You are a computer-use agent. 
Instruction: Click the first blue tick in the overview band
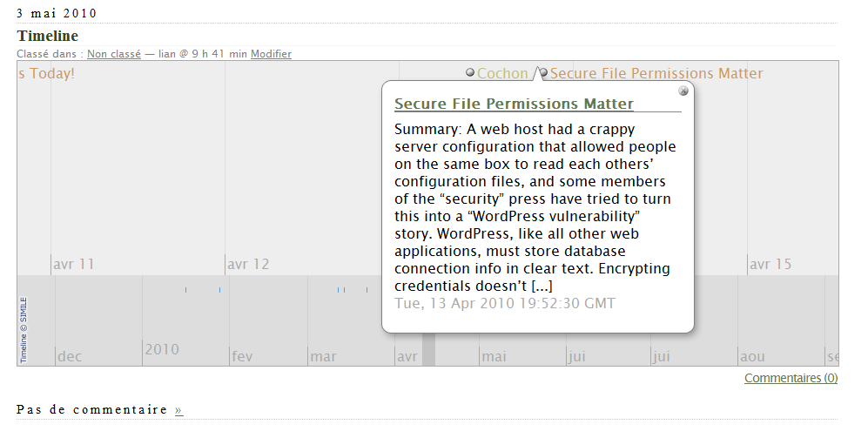[186, 290]
